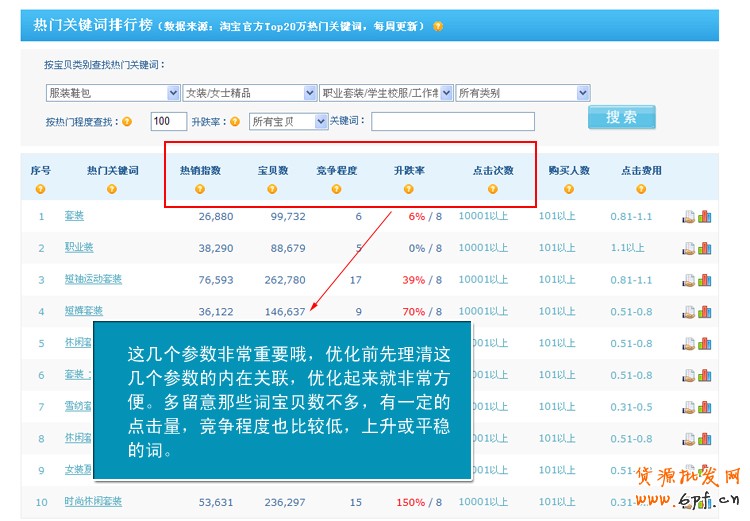Click help icon under 热销指数 column header
The image size is (750, 521).
tap(199, 188)
